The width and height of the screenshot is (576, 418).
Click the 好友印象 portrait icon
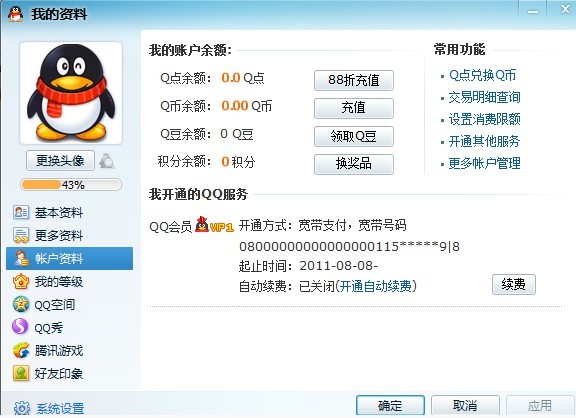[x=21, y=373]
